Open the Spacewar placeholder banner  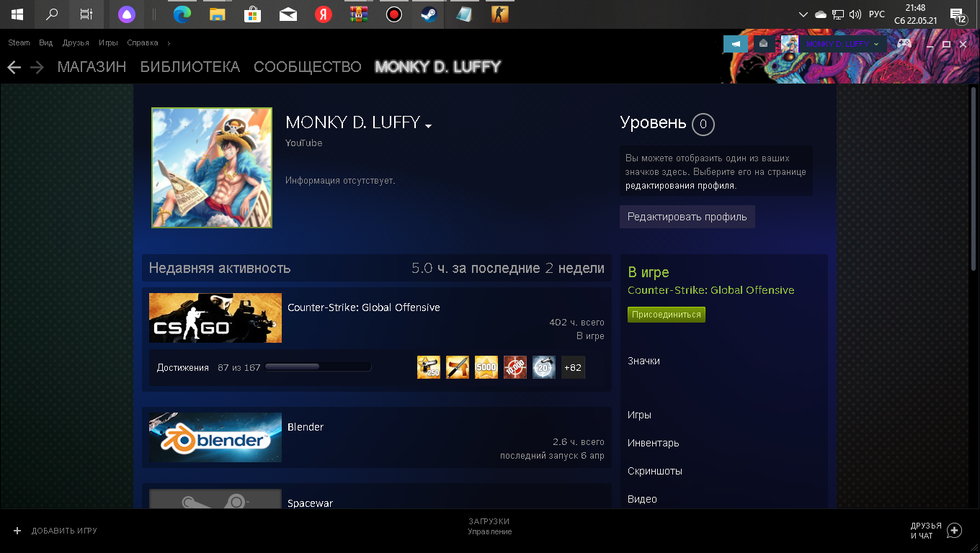pos(215,499)
